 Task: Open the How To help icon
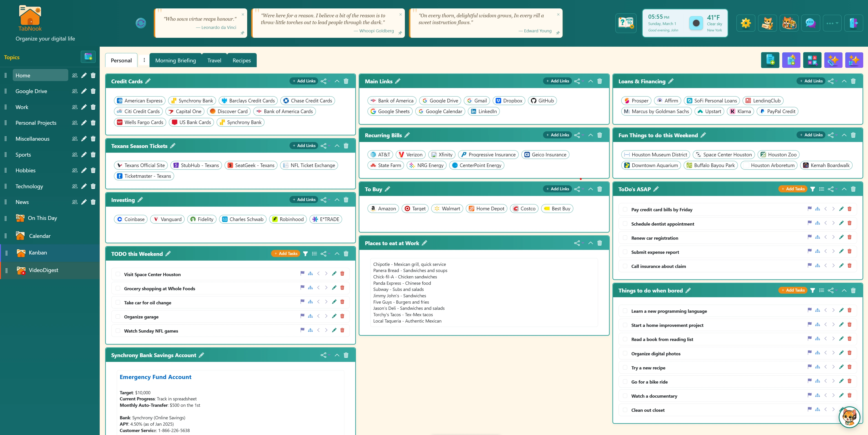click(x=626, y=23)
